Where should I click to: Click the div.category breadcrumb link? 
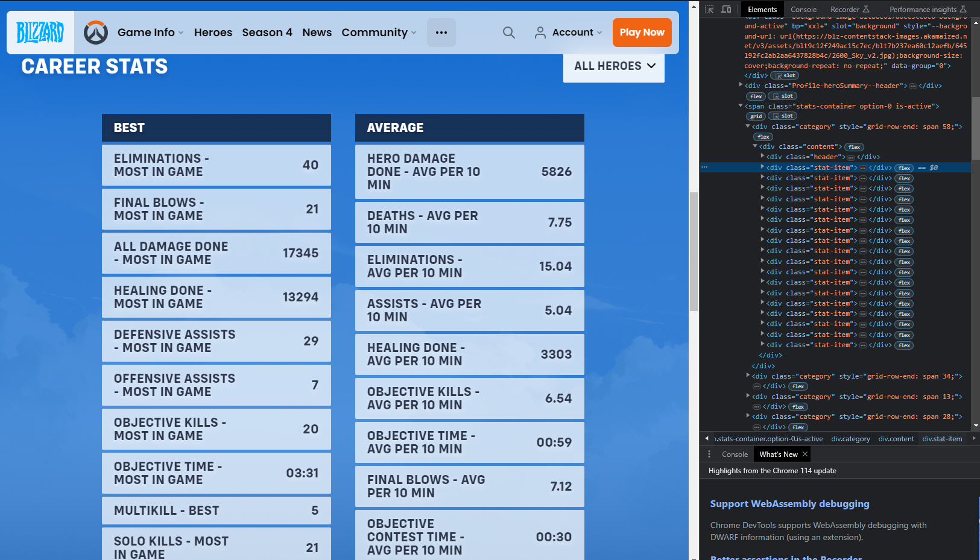850,439
